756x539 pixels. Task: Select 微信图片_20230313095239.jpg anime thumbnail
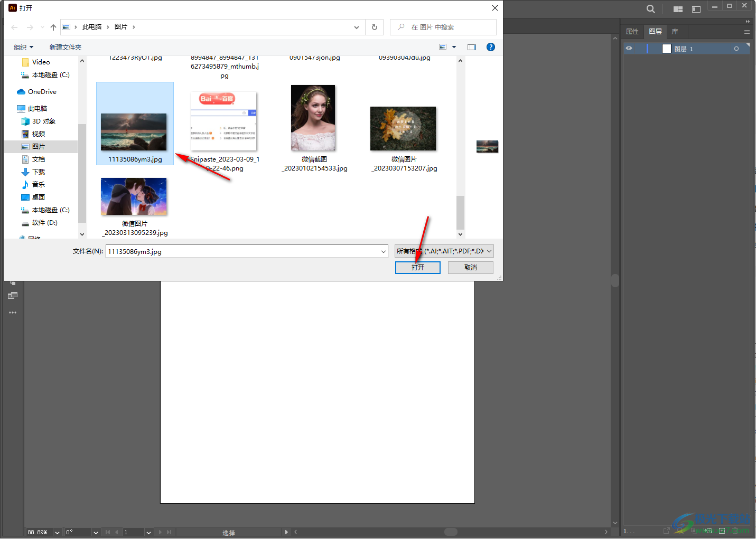(134, 196)
